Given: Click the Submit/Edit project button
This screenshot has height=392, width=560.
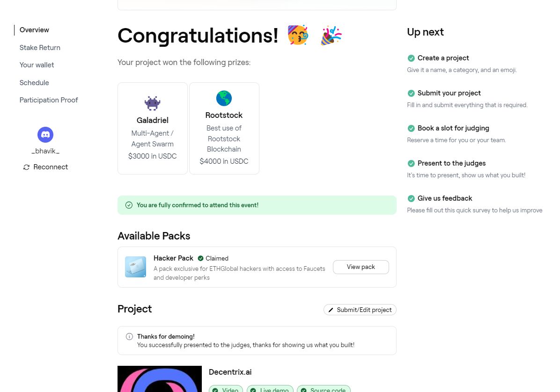Looking at the screenshot, I should tap(360, 310).
